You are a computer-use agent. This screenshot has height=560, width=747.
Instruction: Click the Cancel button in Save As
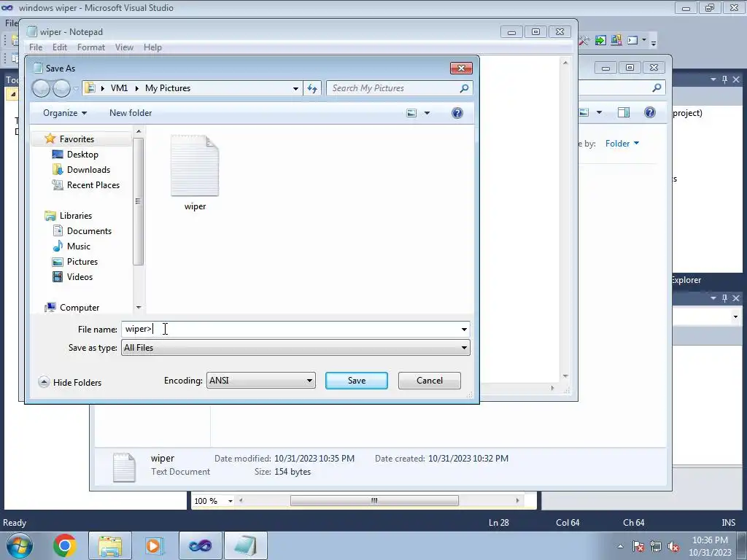pos(429,381)
